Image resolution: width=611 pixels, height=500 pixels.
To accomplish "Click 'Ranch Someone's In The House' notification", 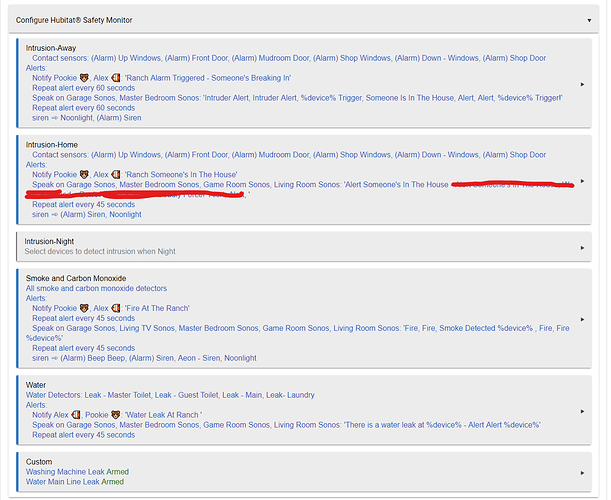I will [134, 175].
